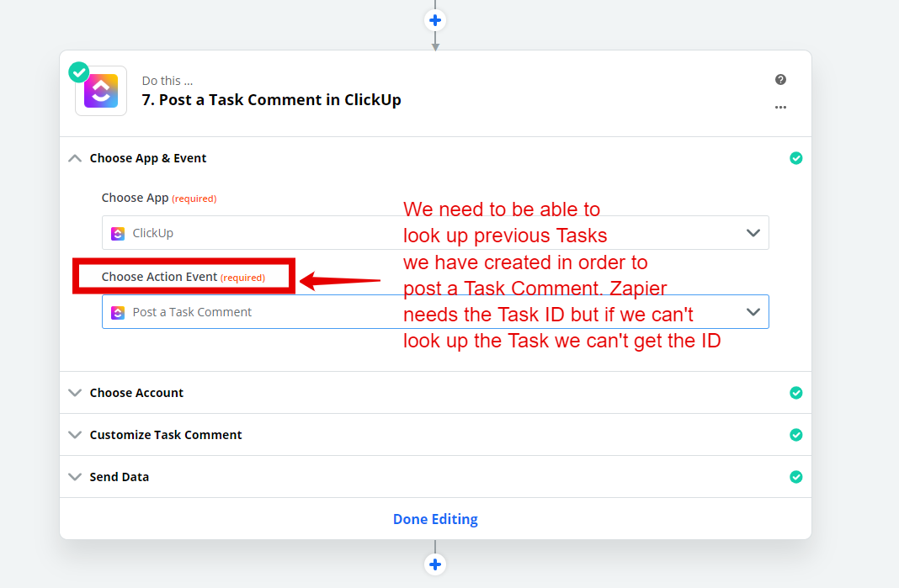Image resolution: width=899 pixels, height=588 pixels.
Task: Click the Send Data green status check
Action: [x=795, y=477]
